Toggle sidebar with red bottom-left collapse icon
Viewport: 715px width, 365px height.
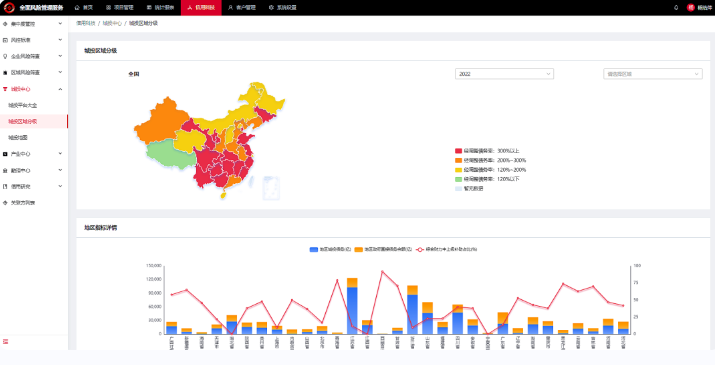click(x=5, y=342)
